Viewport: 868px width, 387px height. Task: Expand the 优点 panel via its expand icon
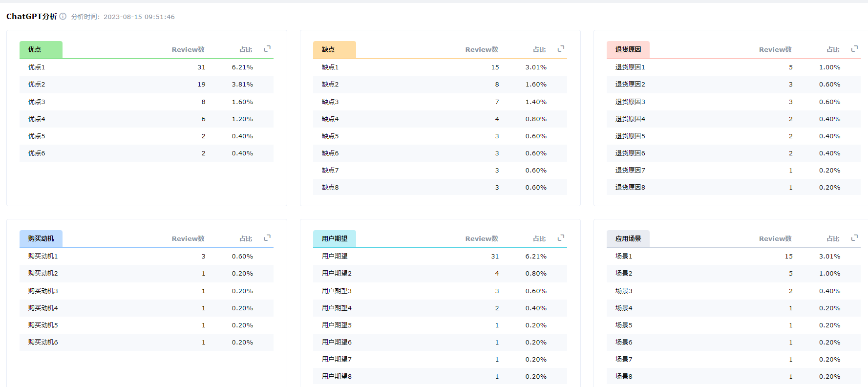(267, 49)
